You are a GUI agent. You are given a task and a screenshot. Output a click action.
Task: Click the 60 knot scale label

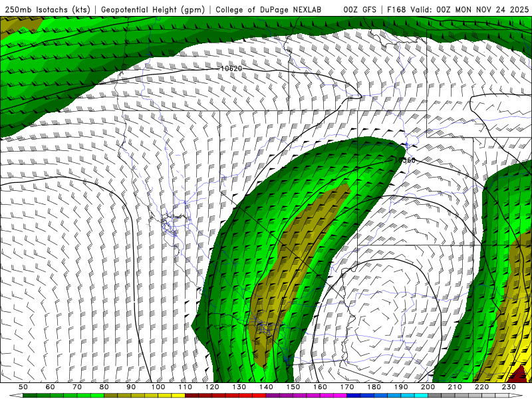51,387
